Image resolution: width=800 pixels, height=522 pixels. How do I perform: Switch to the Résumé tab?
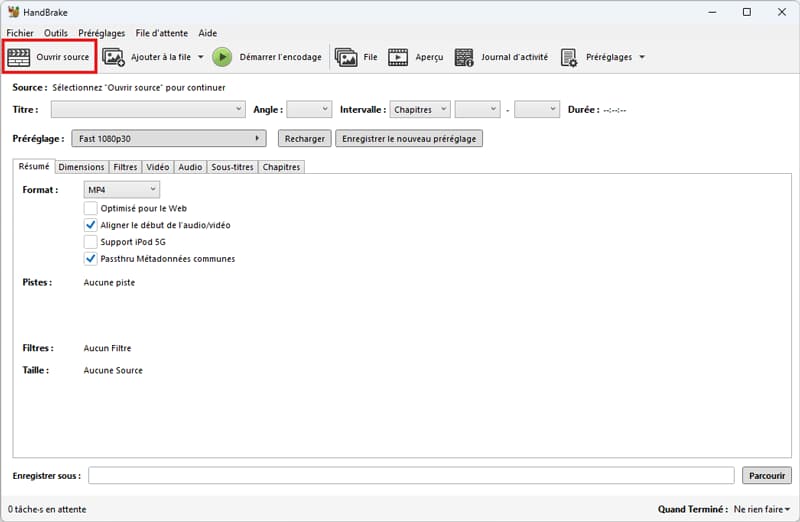click(x=34, y=166)
